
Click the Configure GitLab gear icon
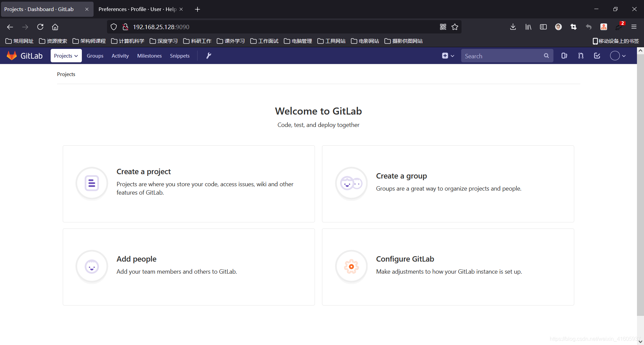(x=351, y=267)
